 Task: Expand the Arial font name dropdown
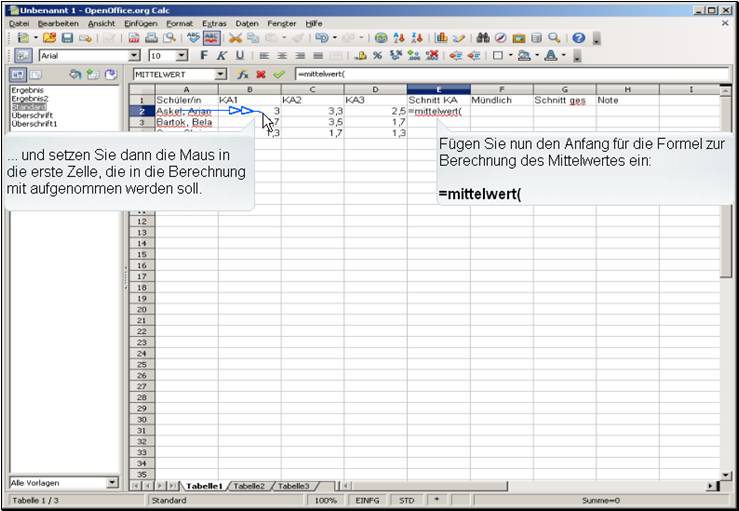(135, 56)
